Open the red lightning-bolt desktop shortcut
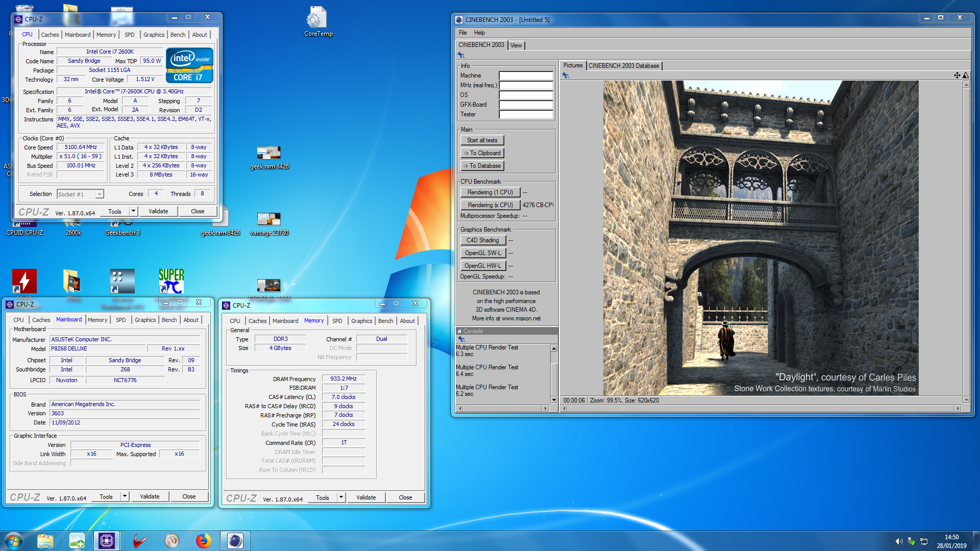The height and width of the screenshot is (551, 980). (24, 281)
